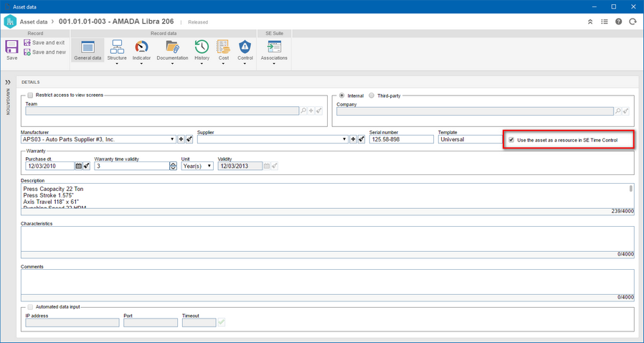Image resolution: width=644 pixels, height=343 pixels.
Task: Click the Asset data breadcrumb link
Action: pos(34,22)
